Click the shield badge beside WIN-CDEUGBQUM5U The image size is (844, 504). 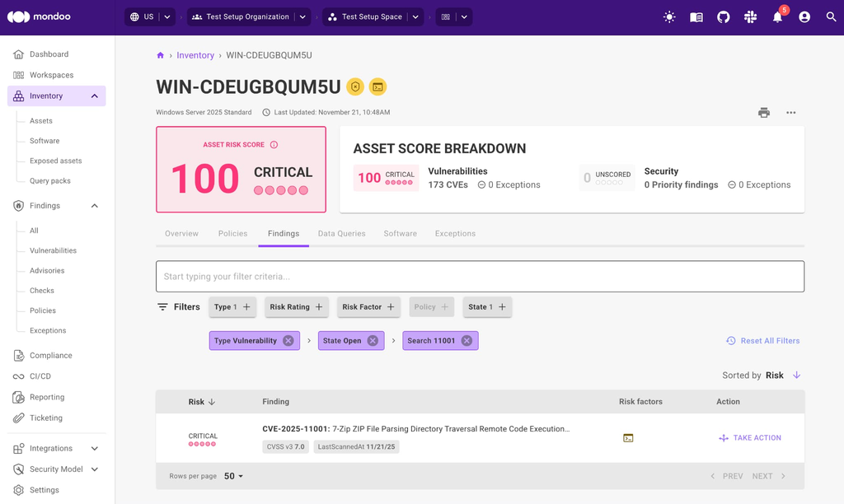tap(355, 85)
